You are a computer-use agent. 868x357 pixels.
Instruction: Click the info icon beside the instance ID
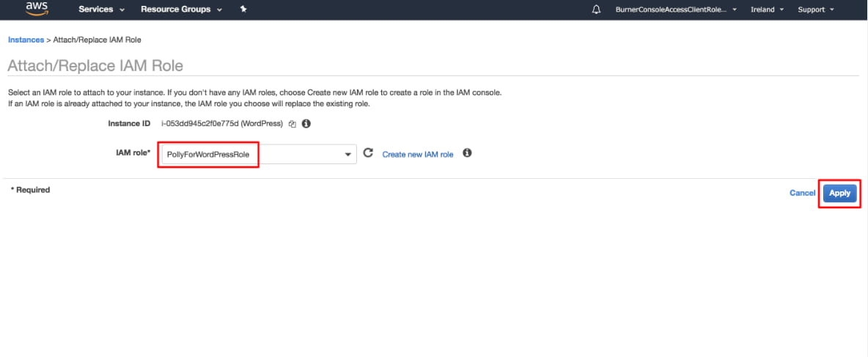point(306,124)
